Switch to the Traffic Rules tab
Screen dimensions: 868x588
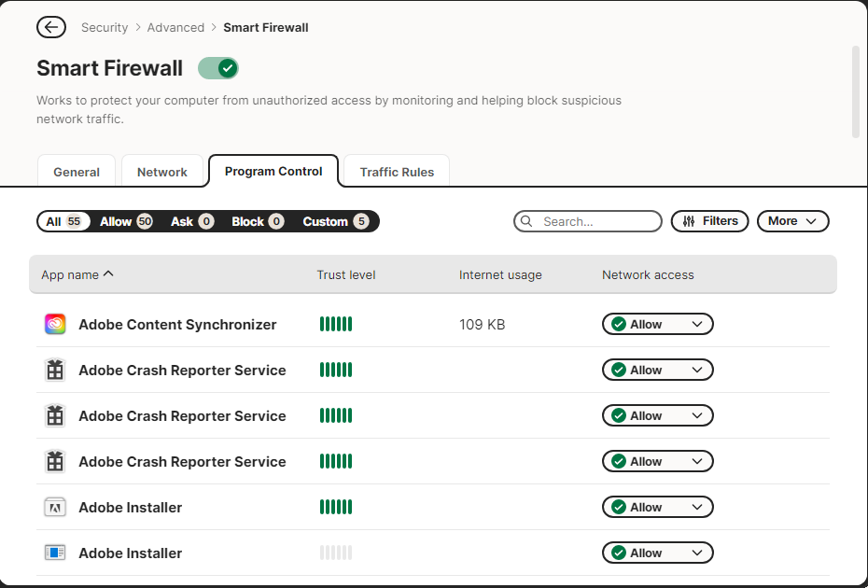(397, 172)
